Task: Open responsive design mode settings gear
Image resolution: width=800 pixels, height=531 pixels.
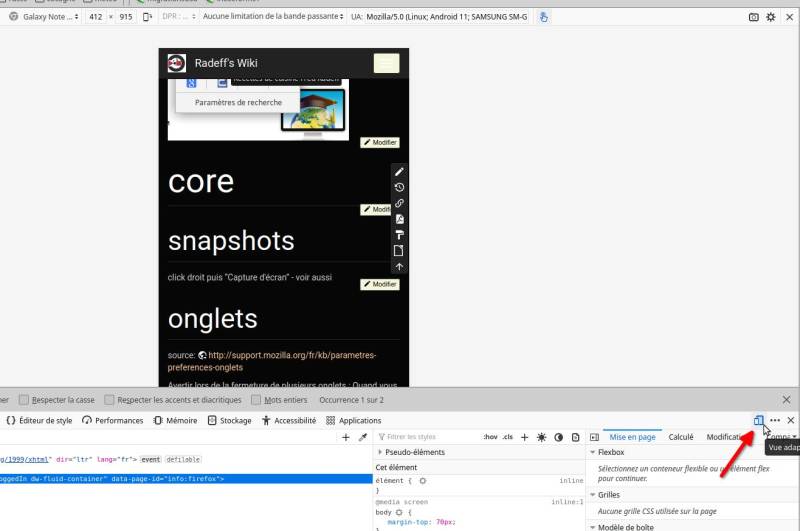Action: coord(770,17)
